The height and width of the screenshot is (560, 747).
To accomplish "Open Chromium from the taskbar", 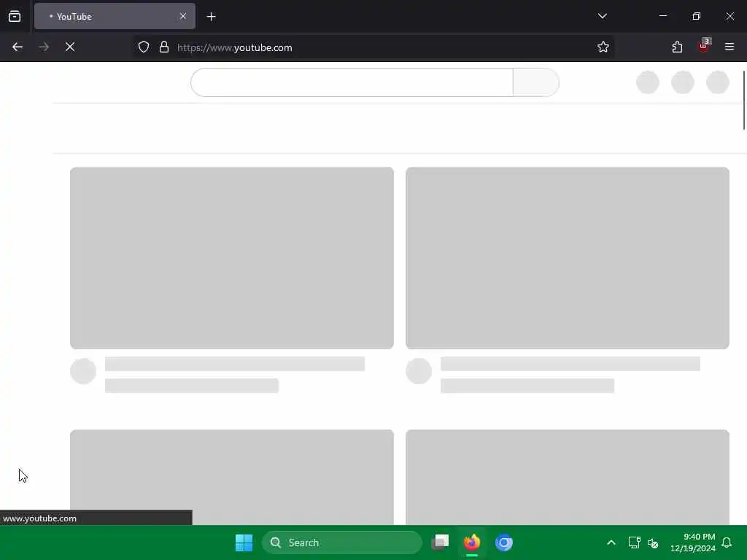I will (503, 542).
